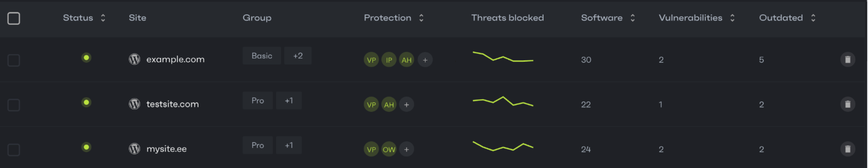View threats blocked sparkline for mysite.ee
This screenshot has height=168, width=868.
(x=503, y=146)
